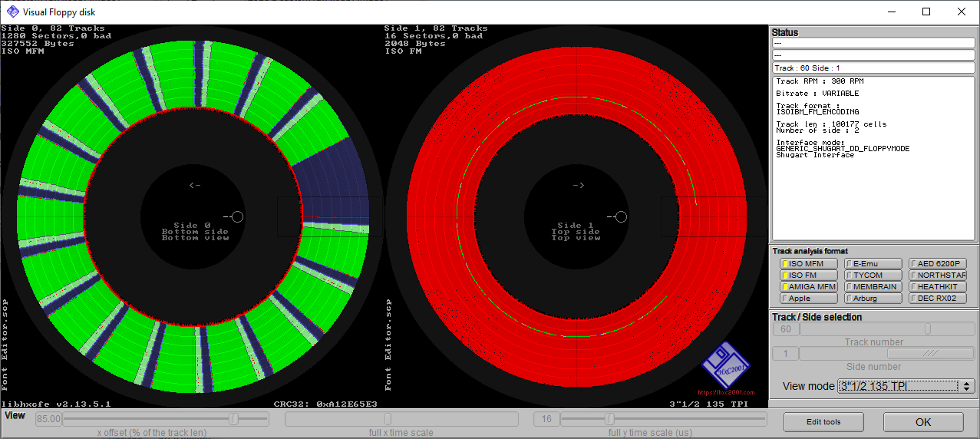The image size is (980, 439).
Task: Click 'Side 1, 82 Tracks' header text
Action: [x=436, y=28]
